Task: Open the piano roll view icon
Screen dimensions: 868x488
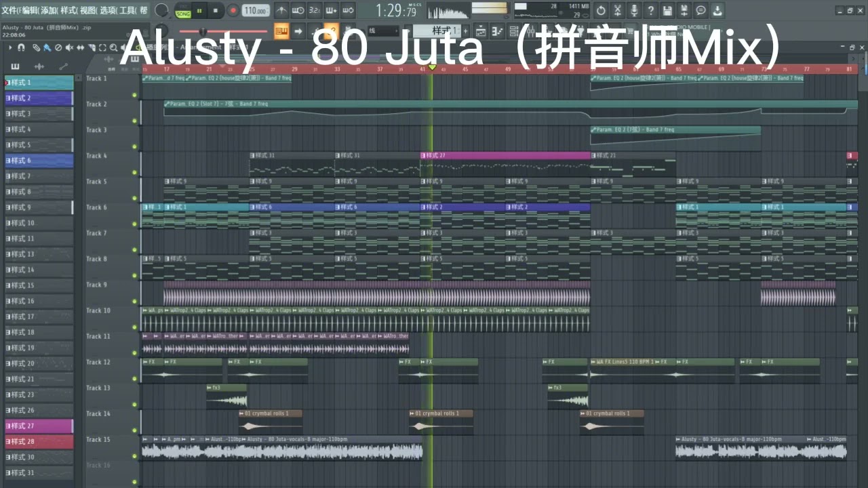Action: pyautogui.click(x=498, y=31)
